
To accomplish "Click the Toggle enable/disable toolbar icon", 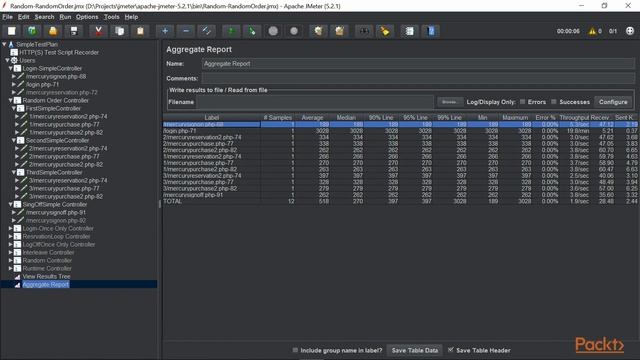I will [207, 31].
